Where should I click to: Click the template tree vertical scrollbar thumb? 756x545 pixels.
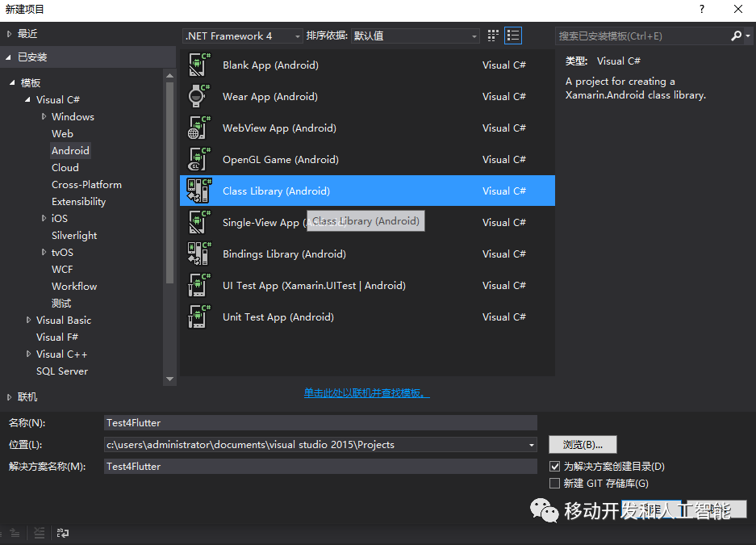pyautogui.click(x=169, y=182)
